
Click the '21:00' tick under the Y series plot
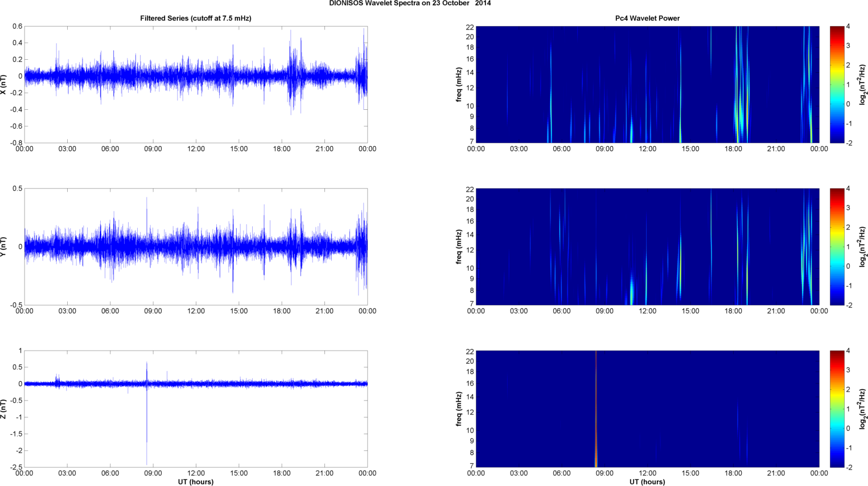(324, 311)
